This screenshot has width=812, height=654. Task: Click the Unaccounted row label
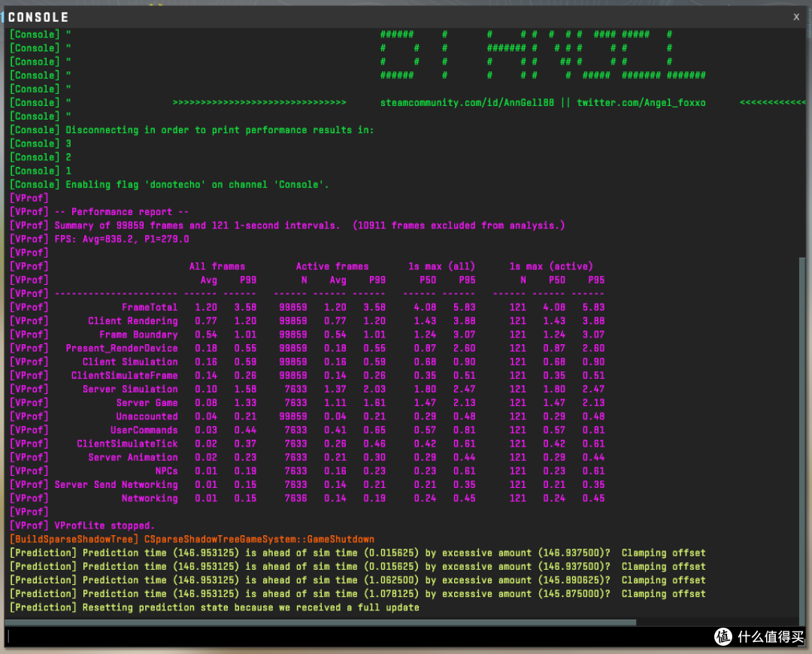pyautogui.click(x=147, y=416)
